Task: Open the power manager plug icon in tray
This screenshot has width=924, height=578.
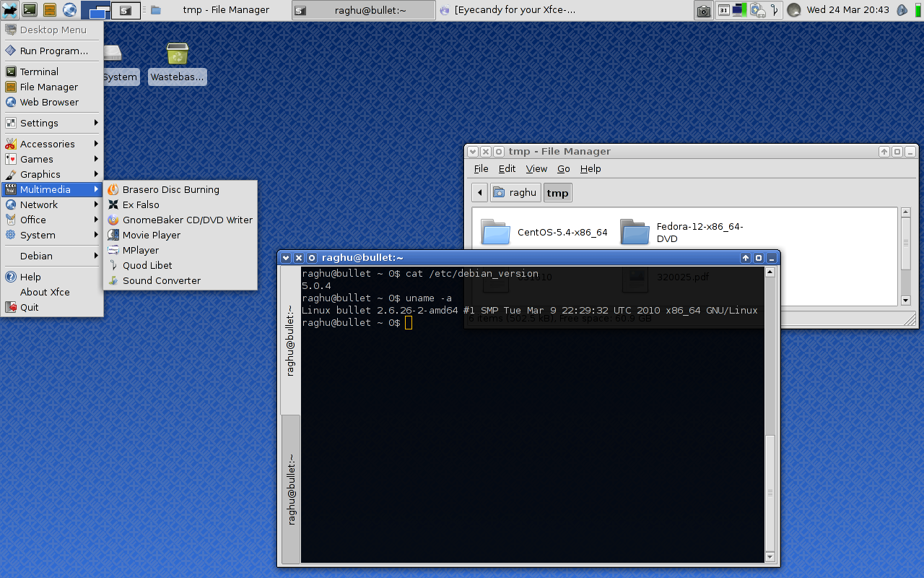Action: [x=757, y=10]
